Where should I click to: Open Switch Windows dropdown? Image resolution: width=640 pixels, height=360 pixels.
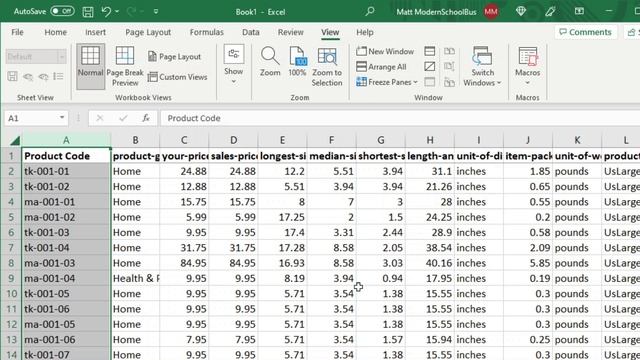[x=482, y=66]
